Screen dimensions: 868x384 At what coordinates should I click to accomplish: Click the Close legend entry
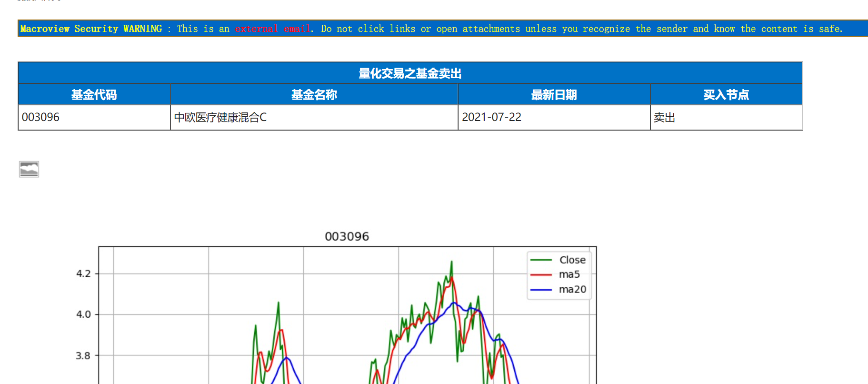[x=572, y=260]
